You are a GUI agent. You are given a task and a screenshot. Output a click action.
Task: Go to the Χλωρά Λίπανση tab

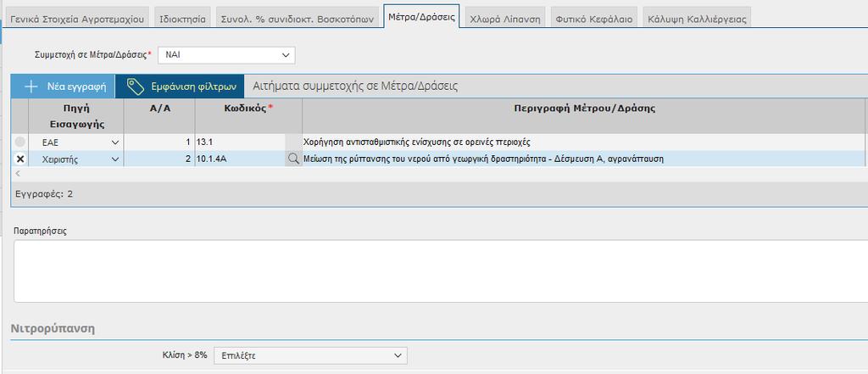coord(505,19)
